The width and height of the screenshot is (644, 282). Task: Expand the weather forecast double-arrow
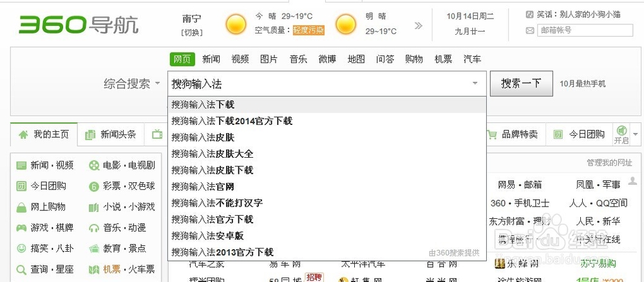click(419, 26)
